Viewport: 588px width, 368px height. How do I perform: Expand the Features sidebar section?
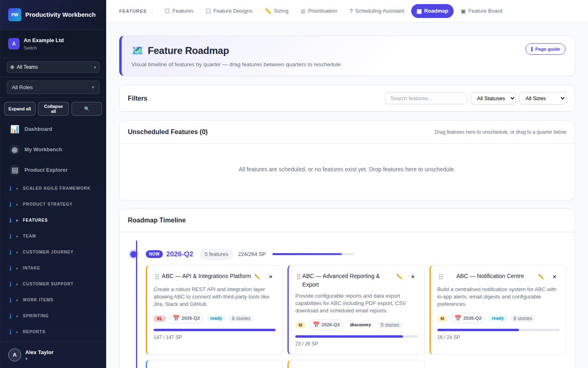53,220
